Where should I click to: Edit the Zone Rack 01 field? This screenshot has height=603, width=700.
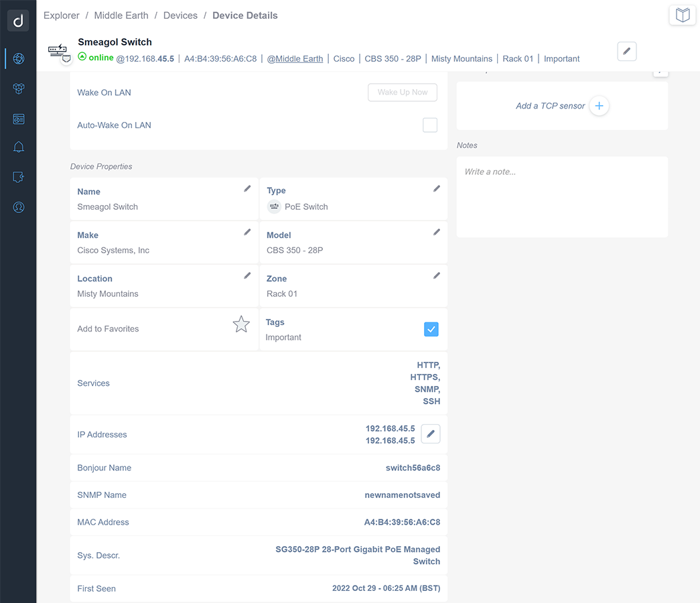tap(436, 275)
